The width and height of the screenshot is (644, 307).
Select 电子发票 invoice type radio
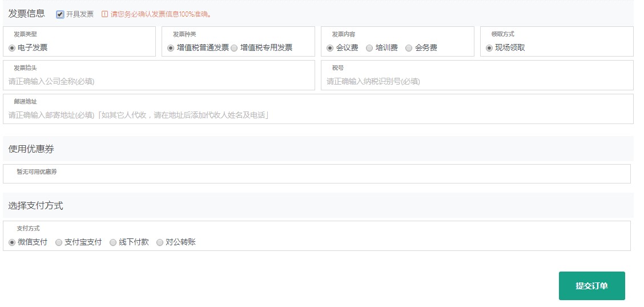coord(12,48)
